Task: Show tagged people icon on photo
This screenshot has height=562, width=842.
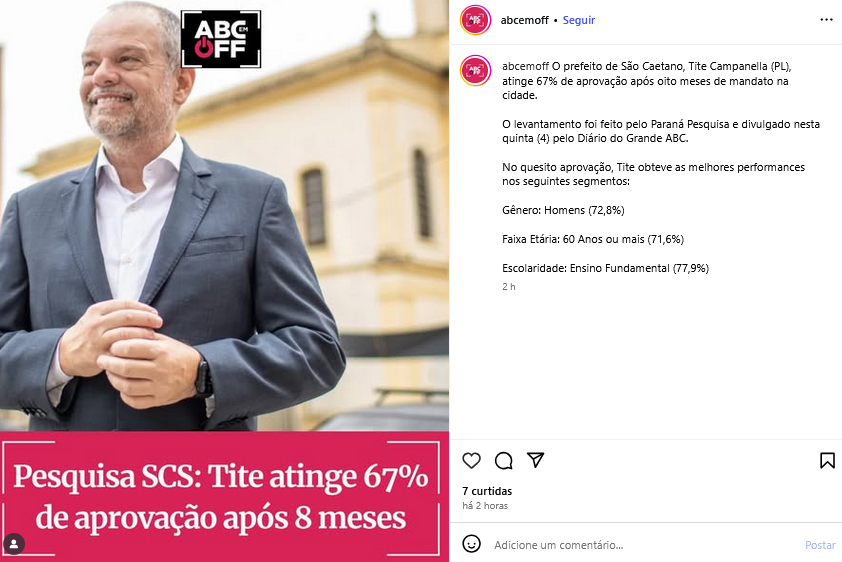Action: pos(14,544)
